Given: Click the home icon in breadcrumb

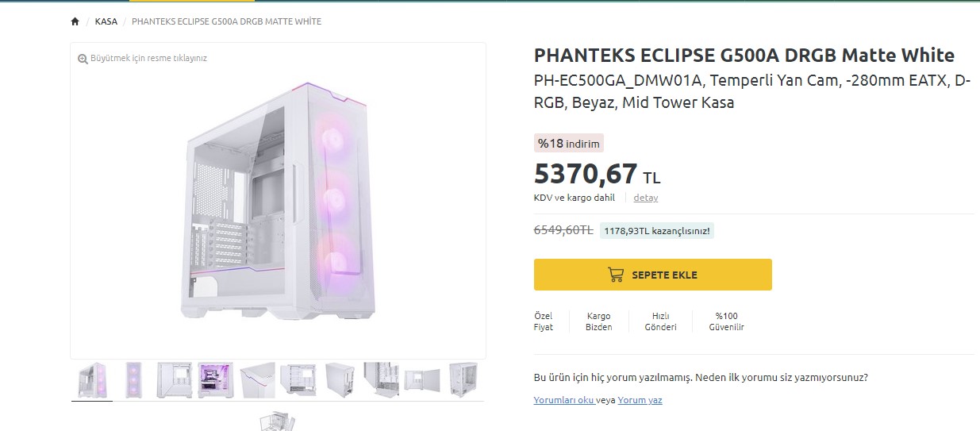Looking at the screenshot, I should click(x=75, y=21).
